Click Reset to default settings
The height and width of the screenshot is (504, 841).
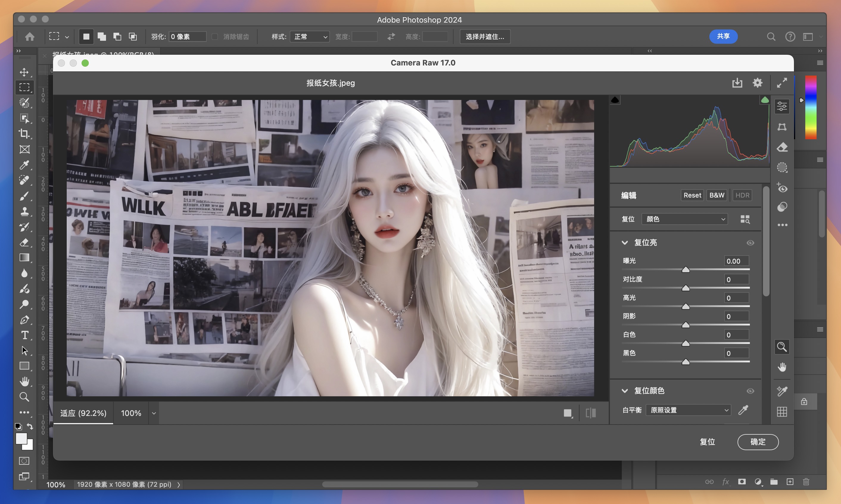click(692, 195)
